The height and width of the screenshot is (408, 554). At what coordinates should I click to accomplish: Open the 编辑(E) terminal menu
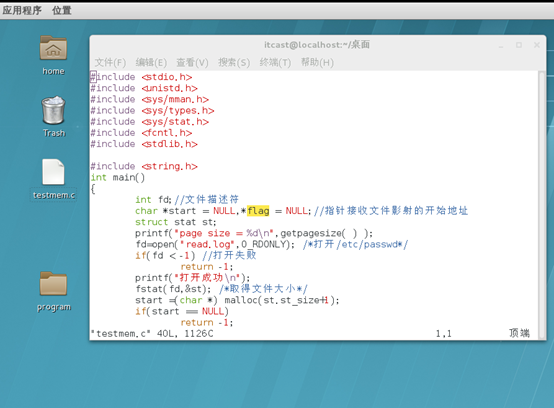pyautogui.click(x=151, y=63)
